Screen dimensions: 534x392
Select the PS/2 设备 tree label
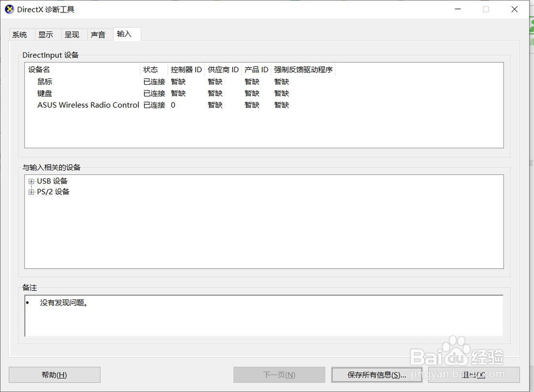click(53, 191)
